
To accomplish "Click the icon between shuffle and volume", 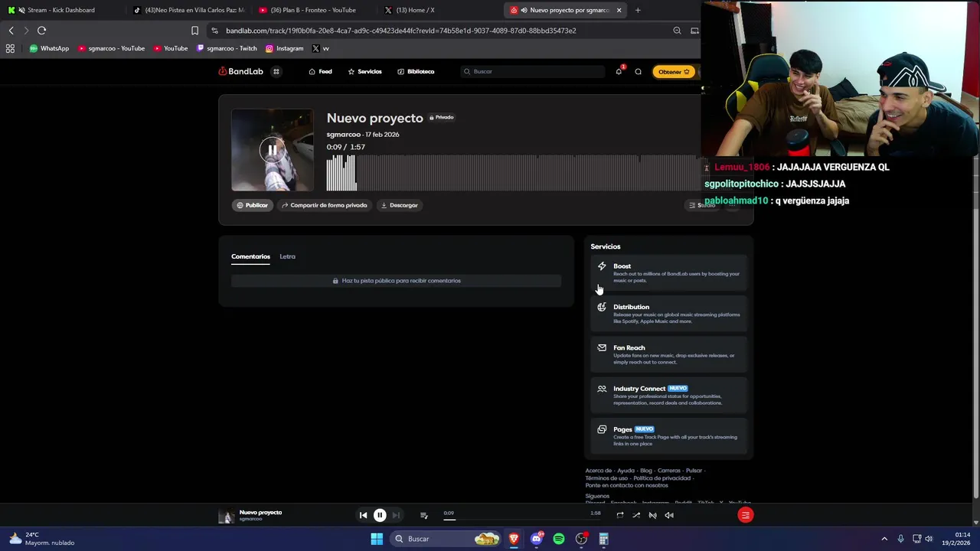I will tap(652, 515).
